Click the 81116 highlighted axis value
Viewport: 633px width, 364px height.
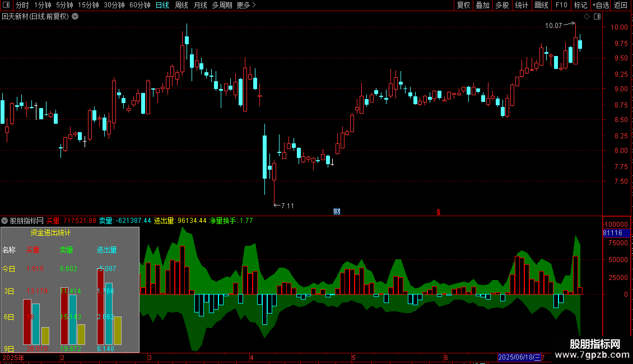pos(613,233)
